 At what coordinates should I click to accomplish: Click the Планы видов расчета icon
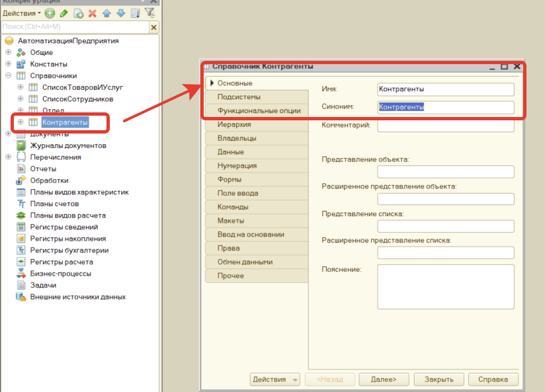(x=21, y=215)
